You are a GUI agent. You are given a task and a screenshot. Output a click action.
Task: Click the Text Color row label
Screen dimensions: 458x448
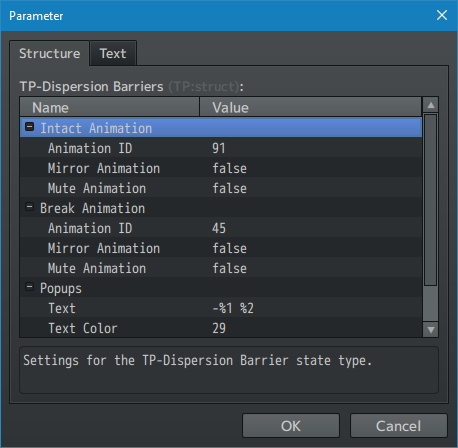(83, 328)
